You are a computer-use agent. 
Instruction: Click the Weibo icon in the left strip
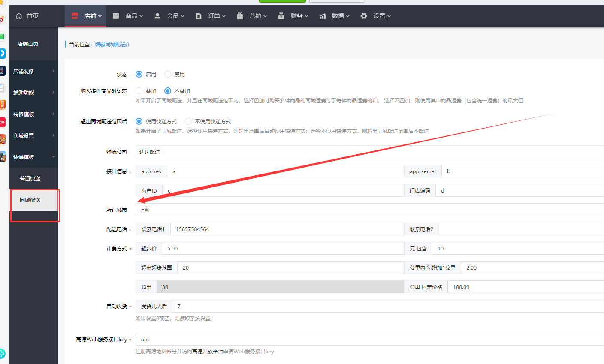[2, 19]
